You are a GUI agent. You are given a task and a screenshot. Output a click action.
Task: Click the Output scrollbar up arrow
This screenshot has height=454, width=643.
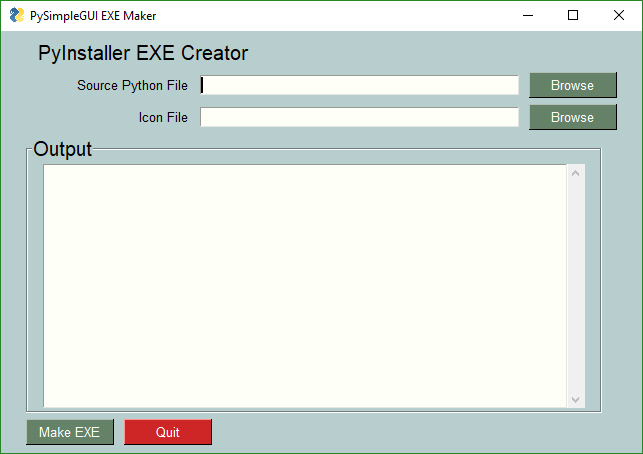pos(575,173)
